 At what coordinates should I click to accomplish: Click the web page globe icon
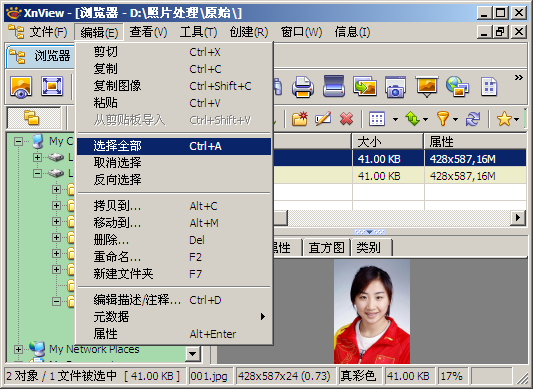(457, 86)
